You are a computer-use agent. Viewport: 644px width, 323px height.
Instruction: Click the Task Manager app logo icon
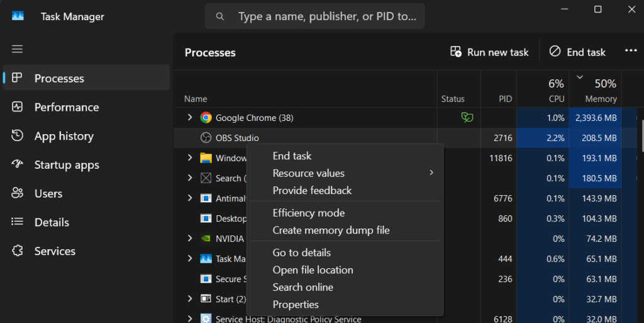point(18,16)
